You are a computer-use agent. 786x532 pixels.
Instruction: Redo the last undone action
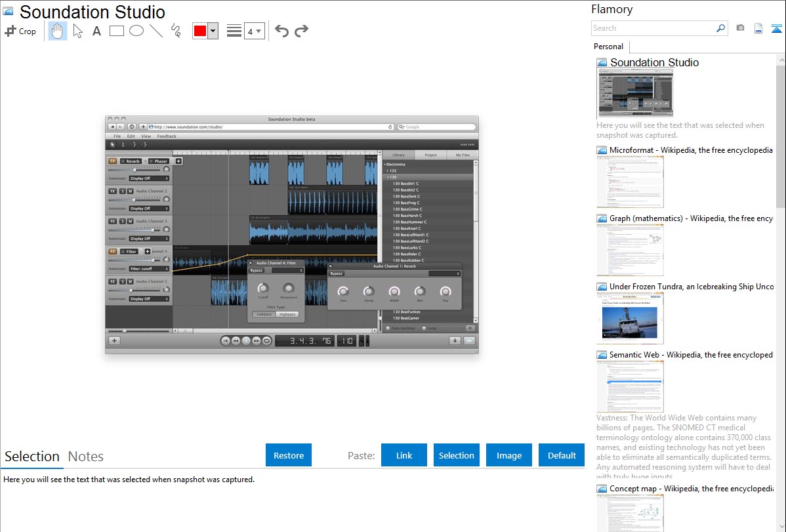[x=301, y=31]
